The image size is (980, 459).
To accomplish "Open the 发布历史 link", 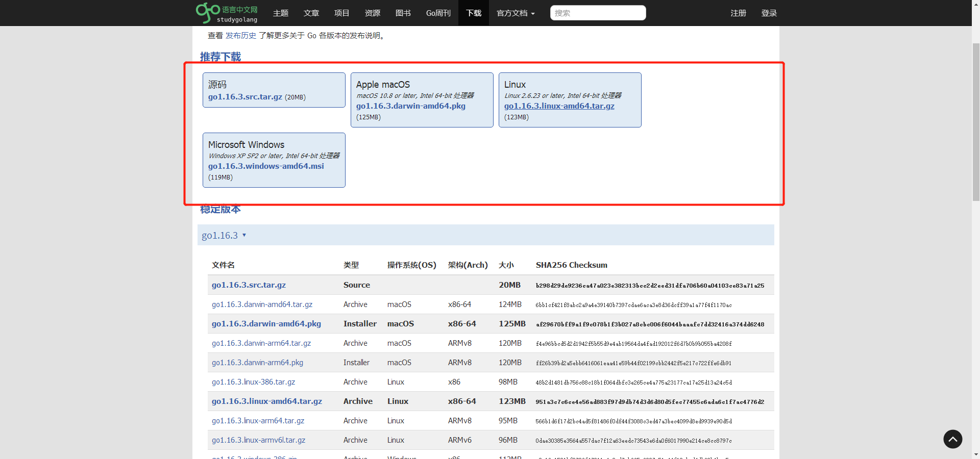I will [x=241, y=36].
